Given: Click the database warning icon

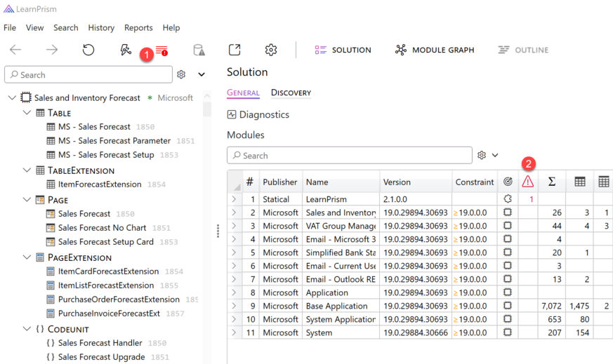Looking at the screenshot, I should 199,50.
